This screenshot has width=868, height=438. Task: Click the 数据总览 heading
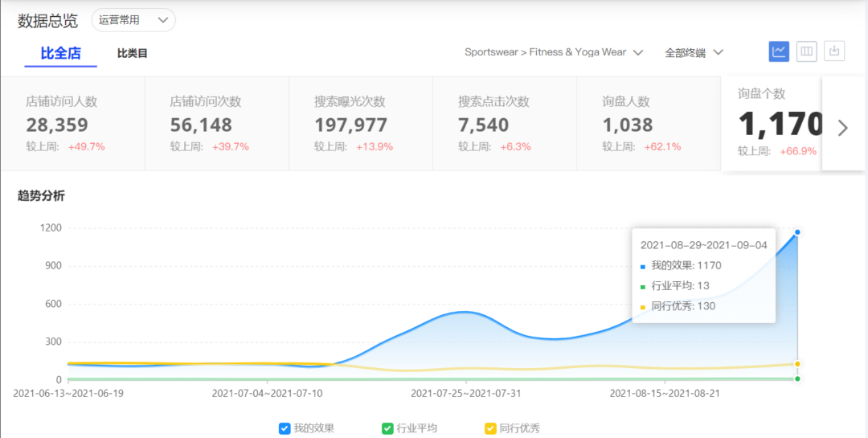tap(47, 21)
